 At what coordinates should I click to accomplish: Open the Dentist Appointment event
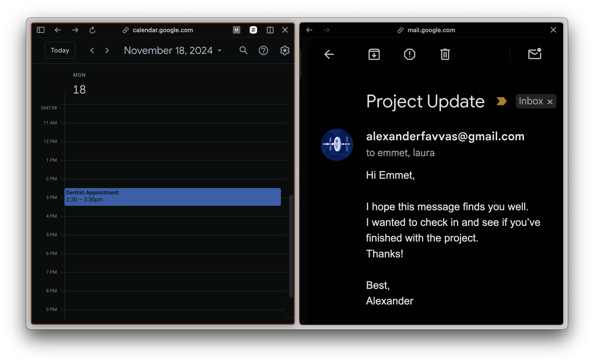(x=173, y=197)
